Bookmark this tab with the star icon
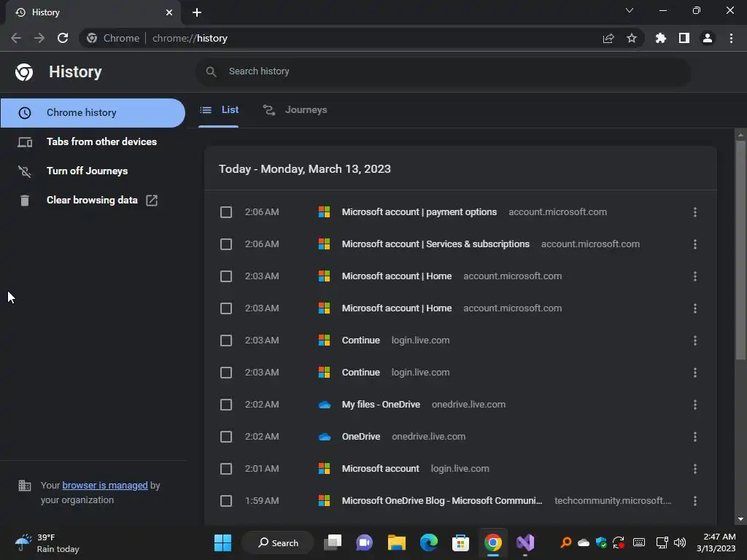 click(x=632, y=38)
